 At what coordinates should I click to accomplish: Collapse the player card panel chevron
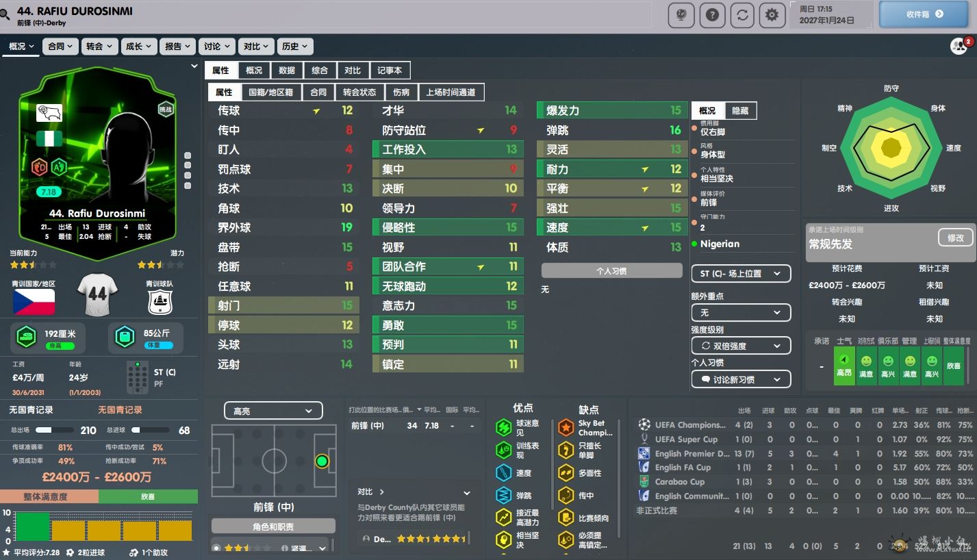pos(194,66)
